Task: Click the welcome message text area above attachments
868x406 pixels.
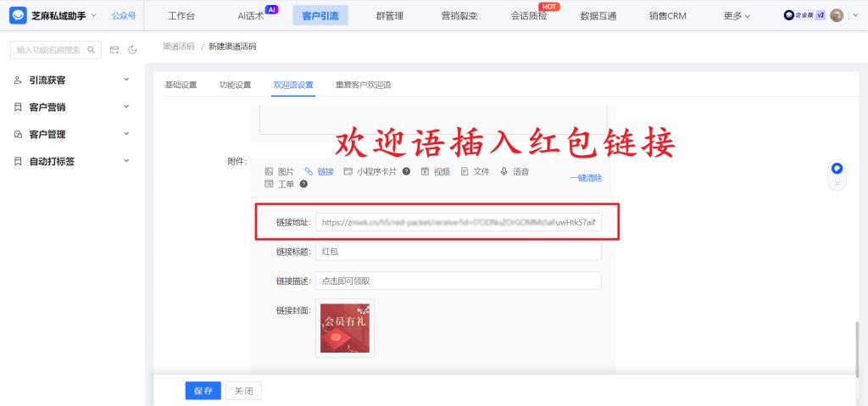Action: coord(433,119)
